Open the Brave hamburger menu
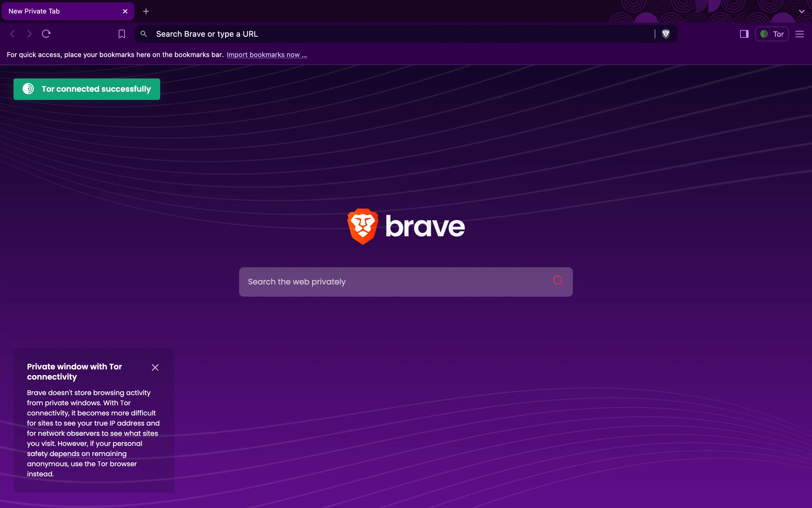This screenshot has width=812, height=508. coord(800,34)
